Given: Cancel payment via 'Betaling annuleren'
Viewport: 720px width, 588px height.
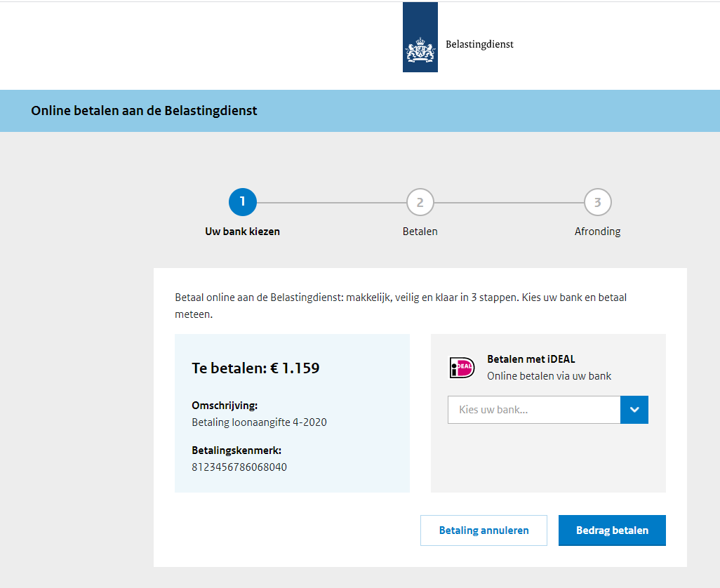Looking at the screenshot, I should pos(484,530).
